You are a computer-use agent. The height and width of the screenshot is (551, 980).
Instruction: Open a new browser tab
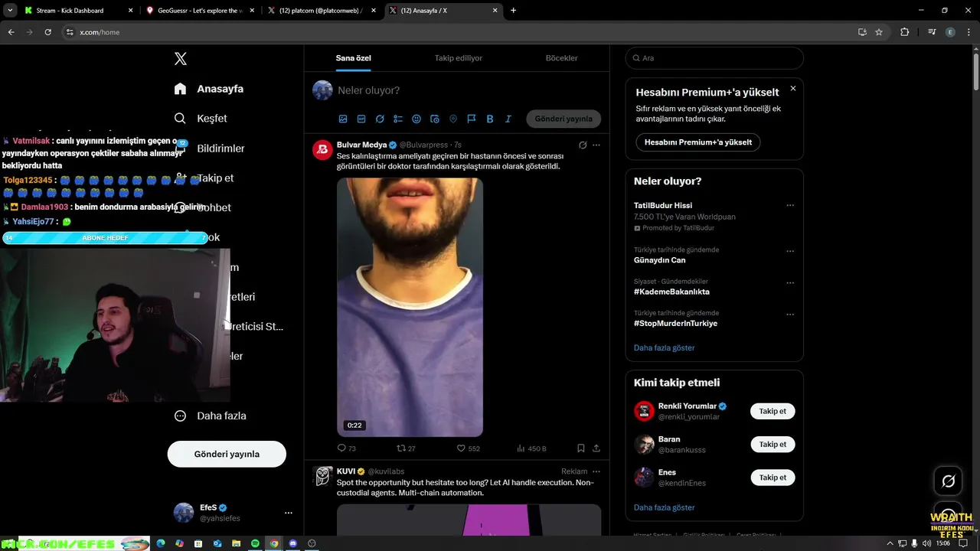click(513, 11)
